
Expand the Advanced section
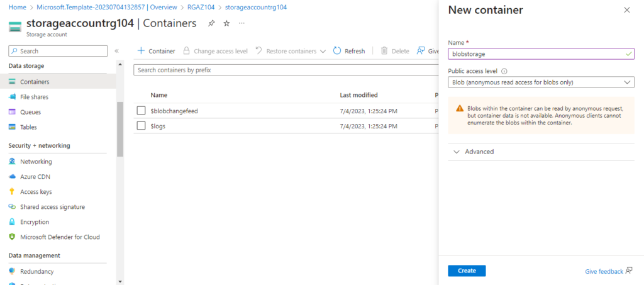pyautogui.click(x=541, y=152)
